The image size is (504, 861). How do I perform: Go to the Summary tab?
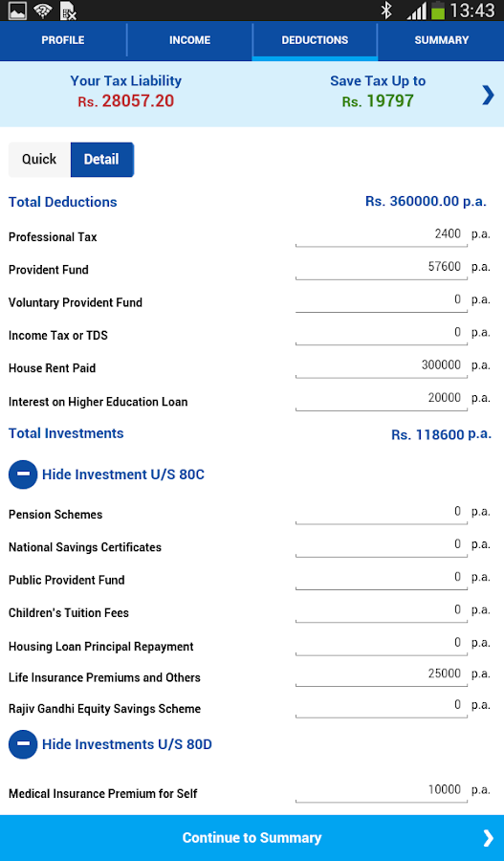click(x=442, y=40)
